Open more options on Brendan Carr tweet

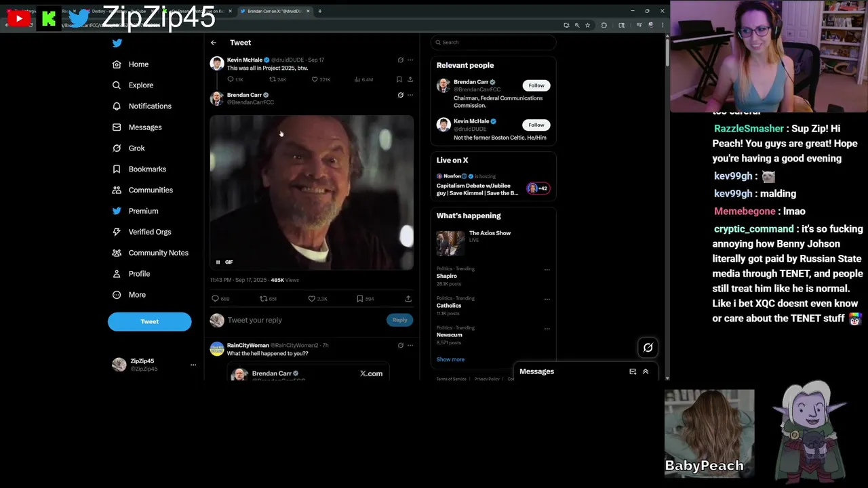[x=410, y=95]
